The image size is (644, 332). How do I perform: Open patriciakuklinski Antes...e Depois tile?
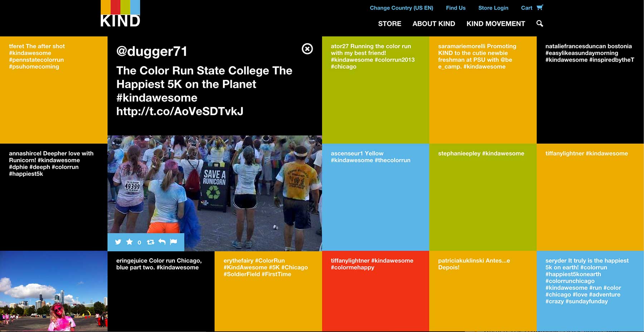pyautogui.click(x=483, y=291)
